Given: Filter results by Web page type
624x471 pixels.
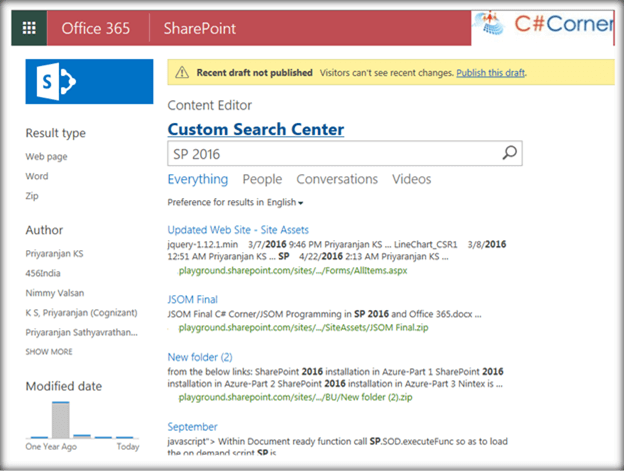Looking at the screenshot, I should (x=46, y=157).
